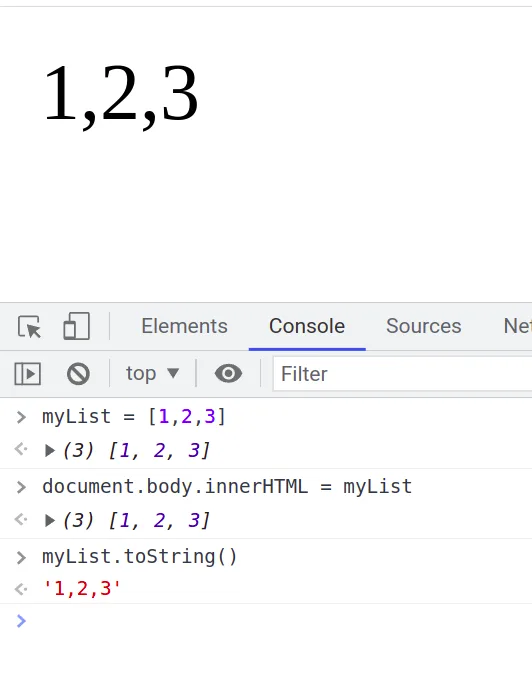Select the 'myList.toString()' command text
This screenshot has width=532, height=674.
coord(140,557)
